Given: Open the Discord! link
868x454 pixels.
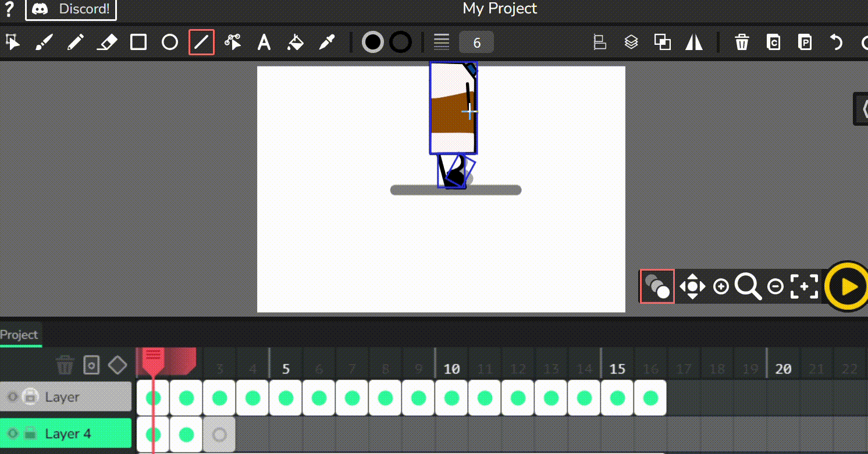Looking at the screenshot, I should [x=71, y=9].
